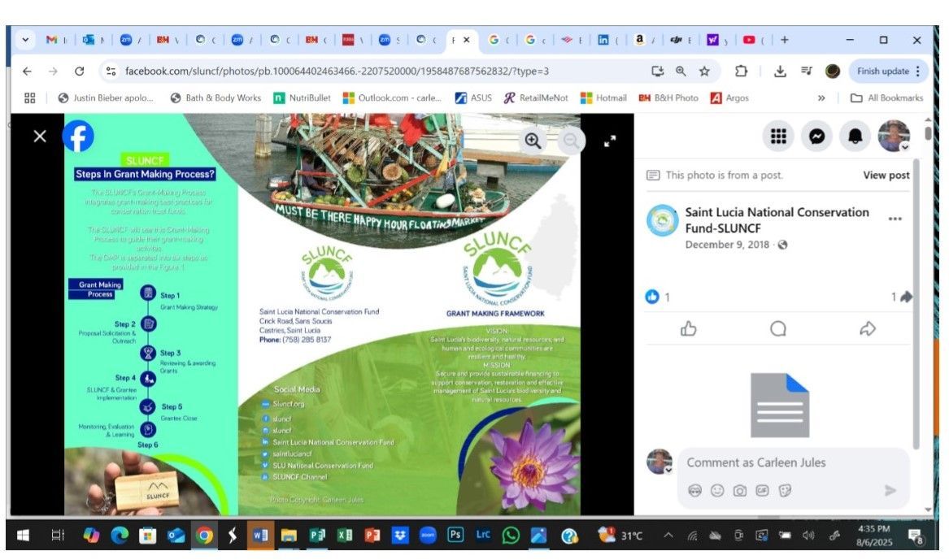Open Chrome profile avatar
Viewport: 949px width, 560px height.
coord(833,72)
